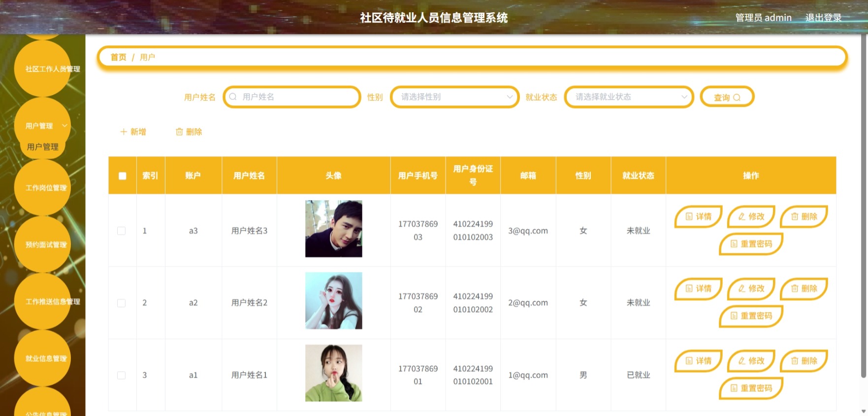The image size is (868, 416).
Task: Check the row checkbox for a1
Action: point(121,375)
